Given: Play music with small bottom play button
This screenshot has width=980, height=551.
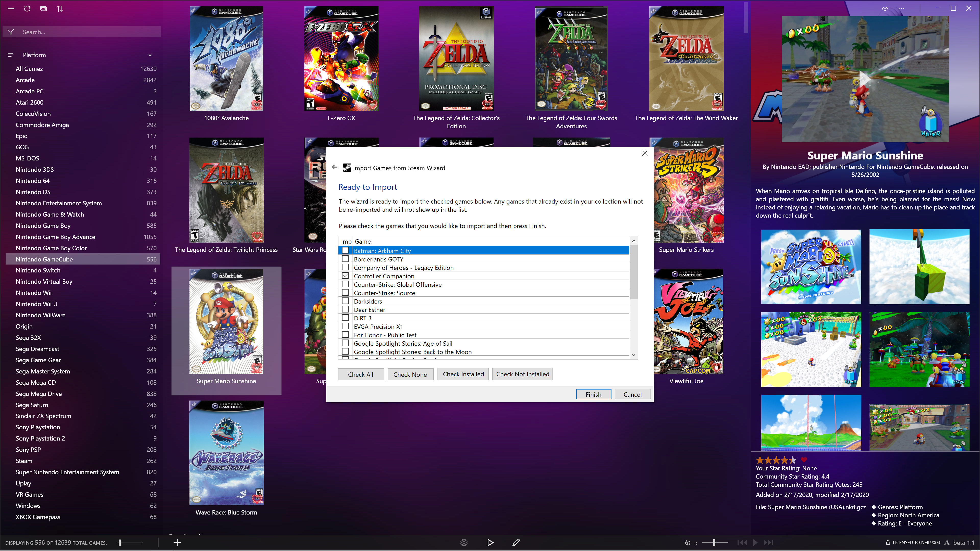Looking at the screenshot, I should 755,543.
